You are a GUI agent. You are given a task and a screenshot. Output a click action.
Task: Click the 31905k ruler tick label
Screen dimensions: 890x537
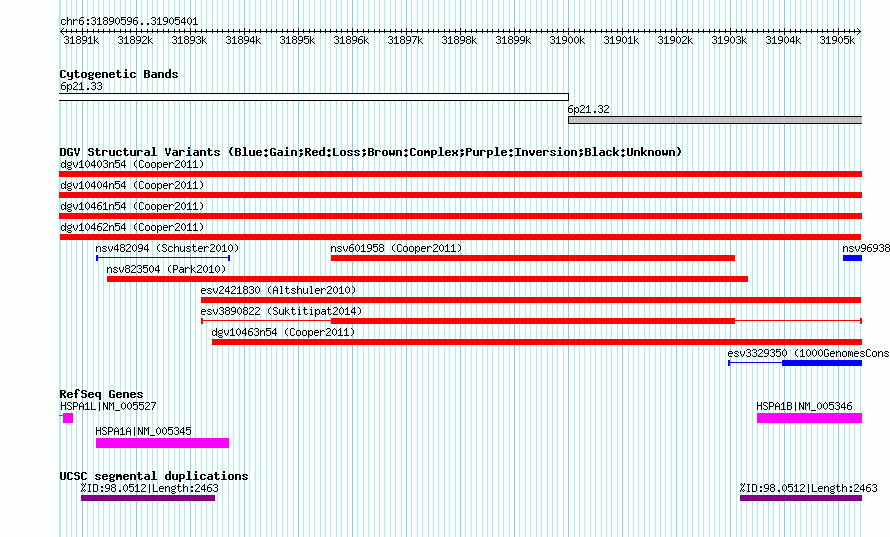click(837, 40)
